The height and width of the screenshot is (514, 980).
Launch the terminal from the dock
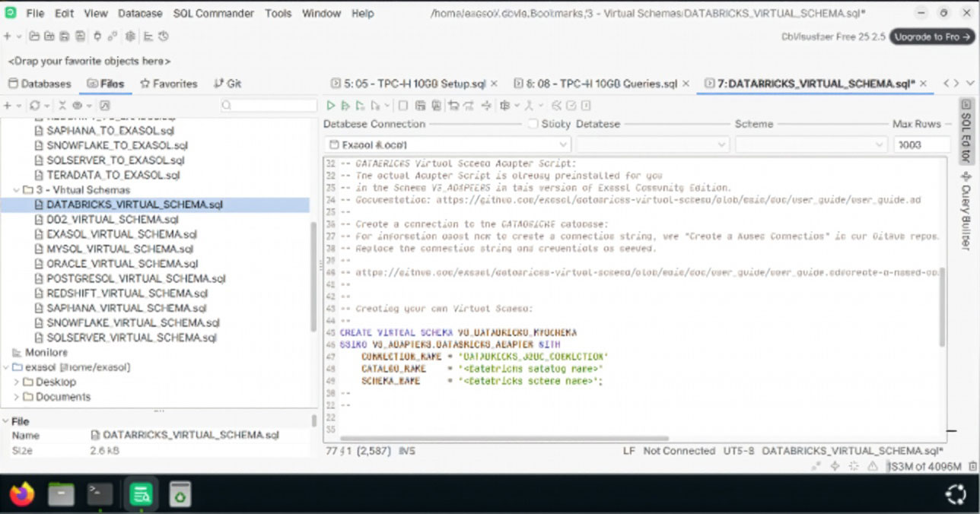(100, 494)
